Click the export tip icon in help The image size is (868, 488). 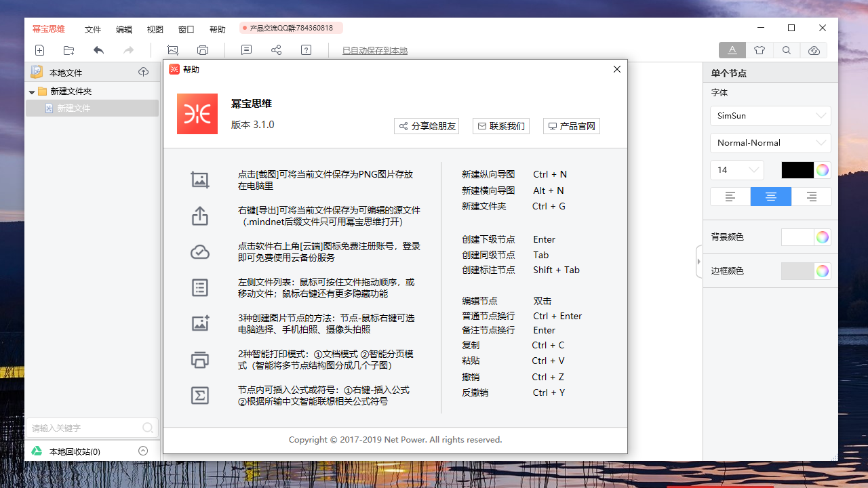(200, 216)
